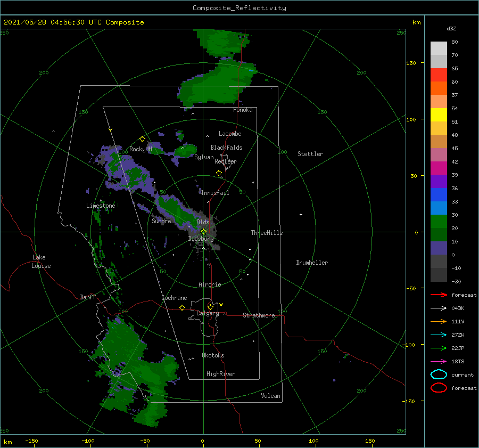479x448 pixels.
Task: Click the cyan 27ZW arrow symbol
Action: [x=439, y=335]
